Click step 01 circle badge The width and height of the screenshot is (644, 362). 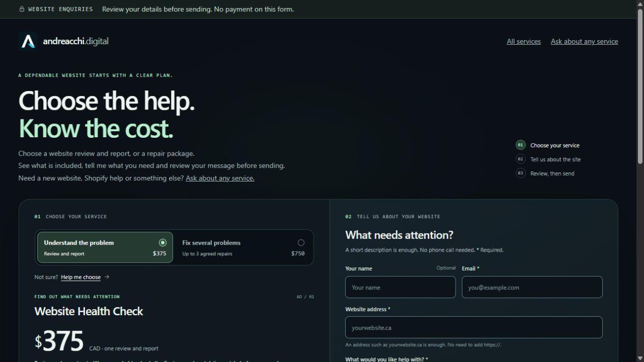[x=520, y=145]
